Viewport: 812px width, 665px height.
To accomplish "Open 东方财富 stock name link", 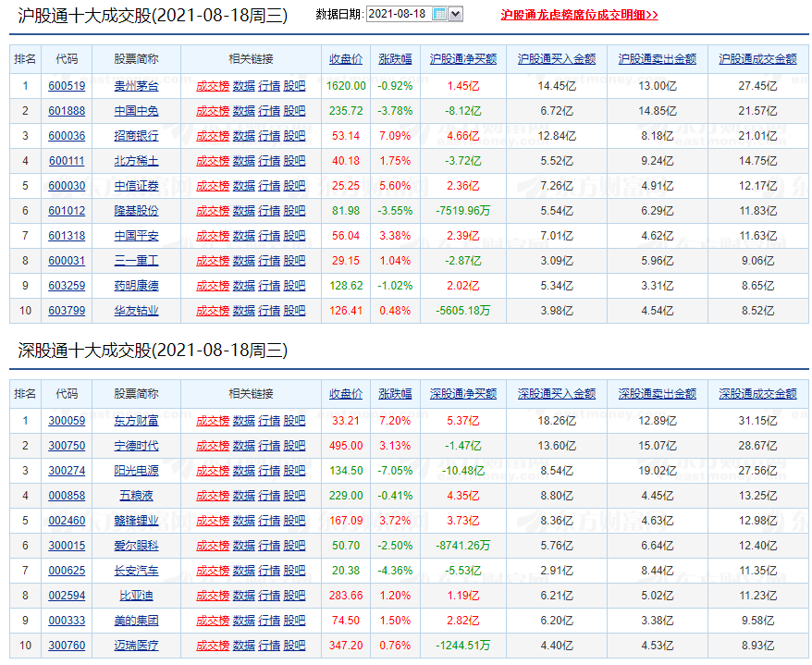I will coord(136,421).
